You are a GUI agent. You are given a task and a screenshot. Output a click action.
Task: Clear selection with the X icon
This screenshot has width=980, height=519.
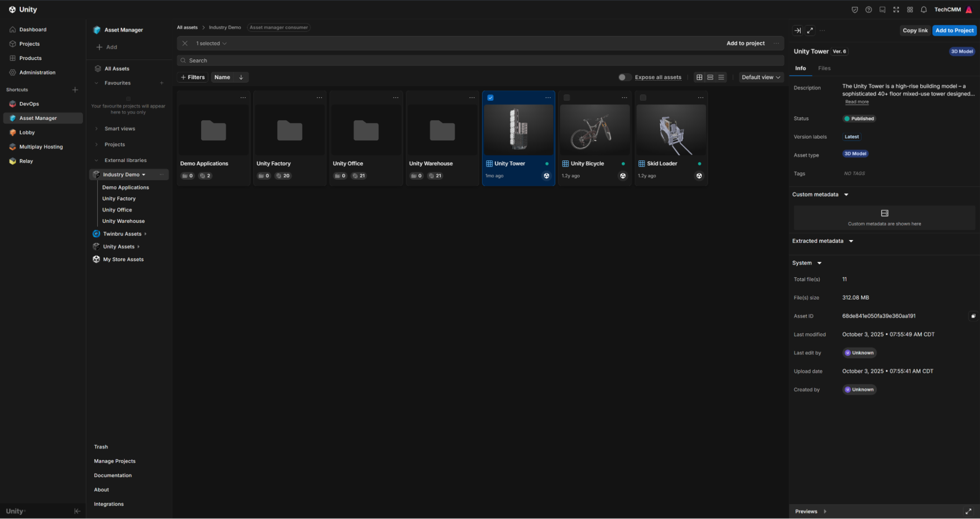click(185, 43)
